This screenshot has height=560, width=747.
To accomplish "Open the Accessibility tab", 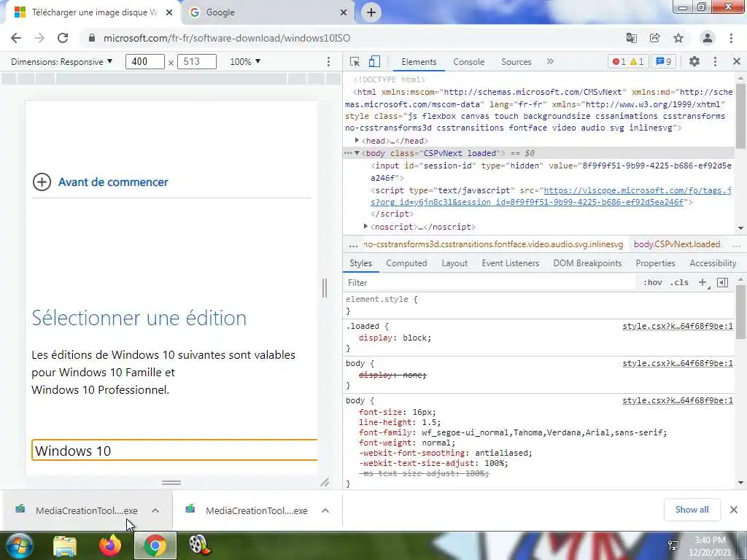I will [x=713, y=262].
